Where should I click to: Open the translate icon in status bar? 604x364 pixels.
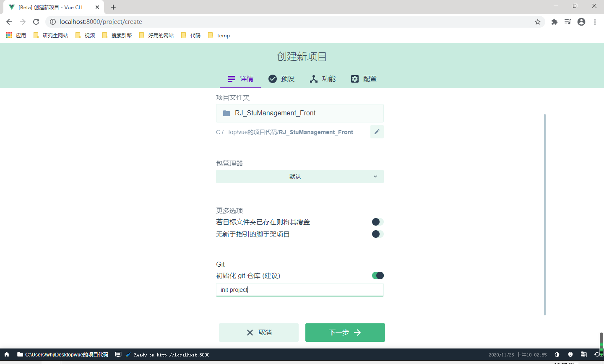pyautogui.click(x=584, y=354)
